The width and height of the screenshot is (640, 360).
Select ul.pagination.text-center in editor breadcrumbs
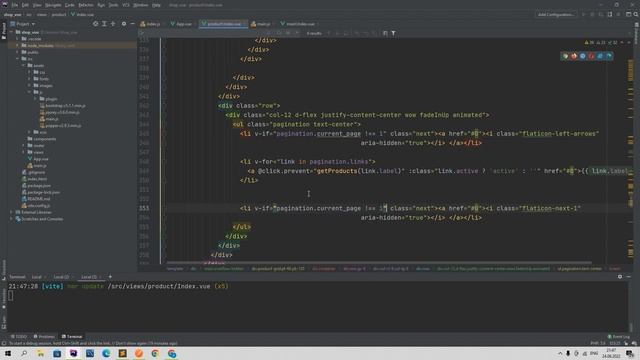pyautogui.click(x=579, y=269)
